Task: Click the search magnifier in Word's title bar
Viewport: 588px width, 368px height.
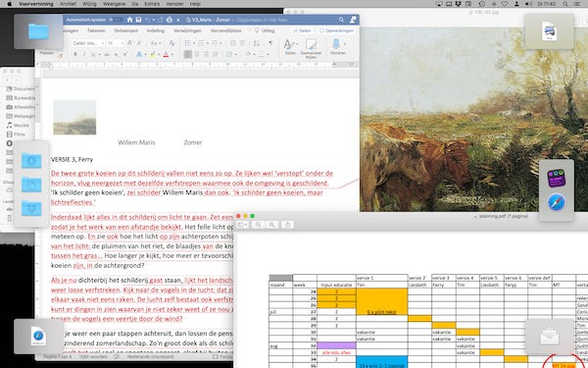Action: coord(341,20)
